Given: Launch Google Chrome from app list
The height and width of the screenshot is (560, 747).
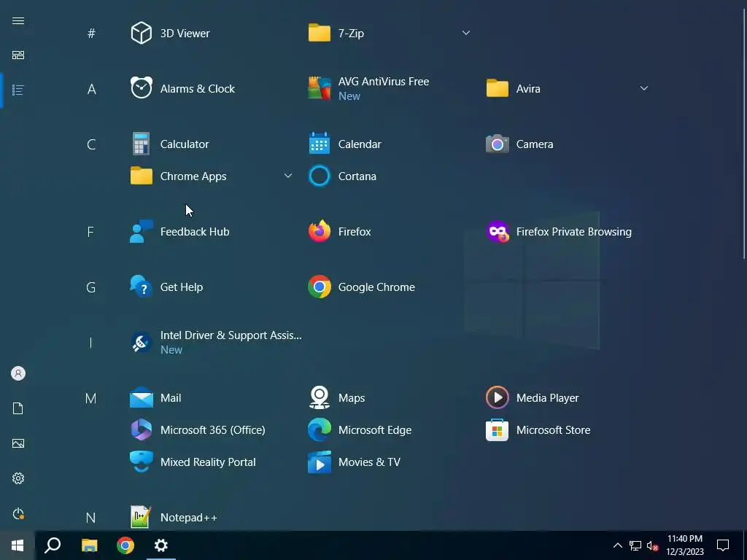Looking at the screenshot, I should pos(362,287).
